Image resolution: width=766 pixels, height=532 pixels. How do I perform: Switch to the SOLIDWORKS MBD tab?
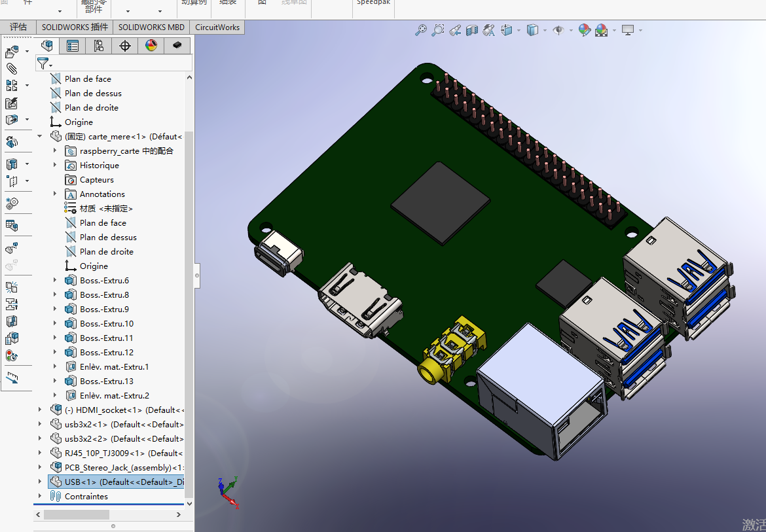click(151, 27)
